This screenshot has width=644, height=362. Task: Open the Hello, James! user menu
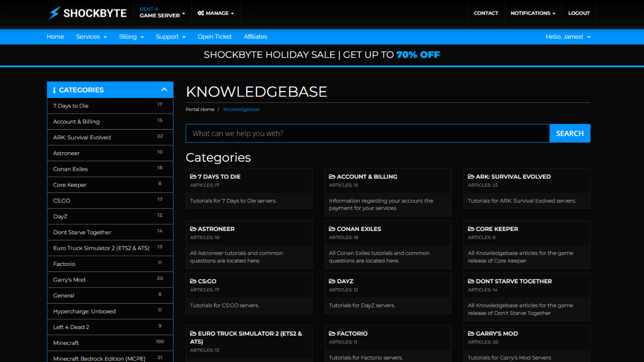coord(568,37)
